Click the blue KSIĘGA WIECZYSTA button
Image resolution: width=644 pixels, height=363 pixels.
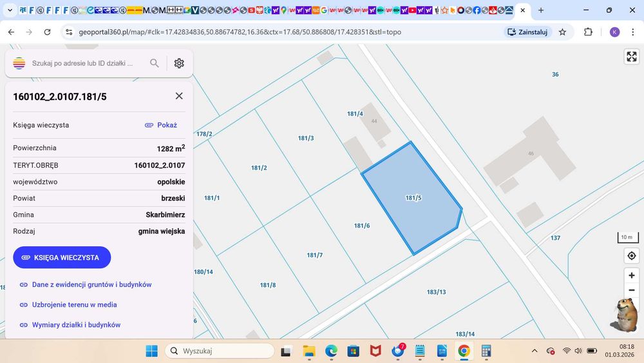[62, 257]
